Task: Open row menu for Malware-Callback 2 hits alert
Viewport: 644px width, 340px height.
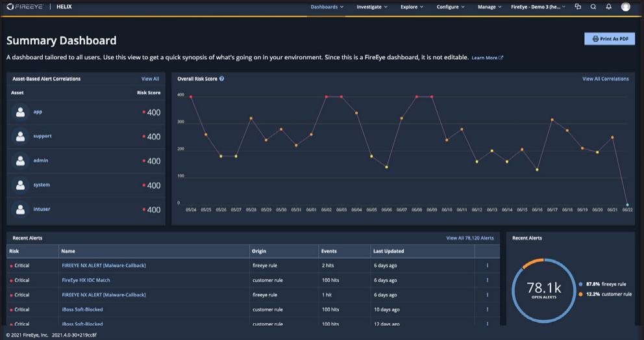Action: click(488, 266)
